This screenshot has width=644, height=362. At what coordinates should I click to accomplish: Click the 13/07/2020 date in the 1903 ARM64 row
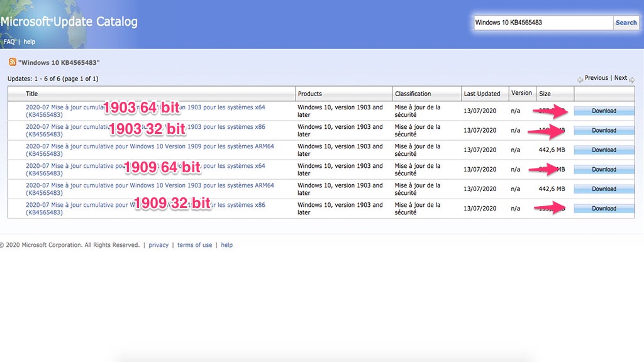480,189
